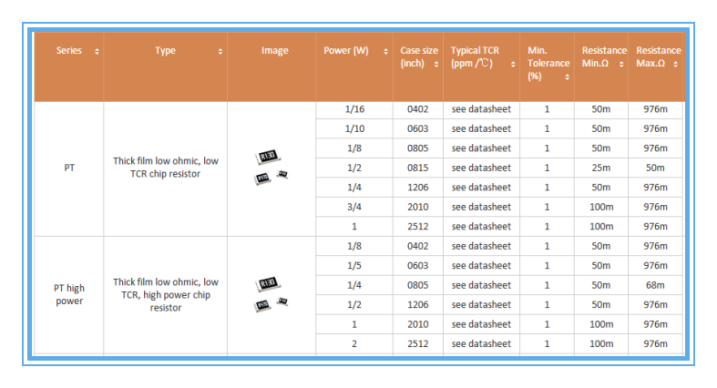The width and height of the screenshot is (717, 388).
Task: Select the PT series cell
Action: [69, 168]
